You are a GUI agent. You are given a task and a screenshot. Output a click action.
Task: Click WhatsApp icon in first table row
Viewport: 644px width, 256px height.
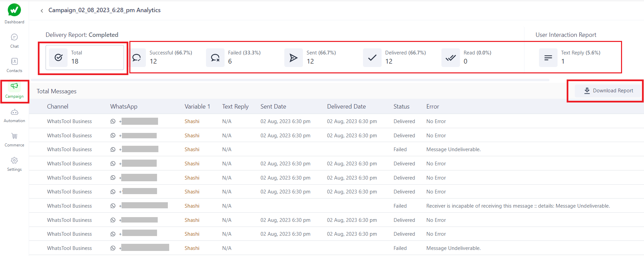point(113,121)
